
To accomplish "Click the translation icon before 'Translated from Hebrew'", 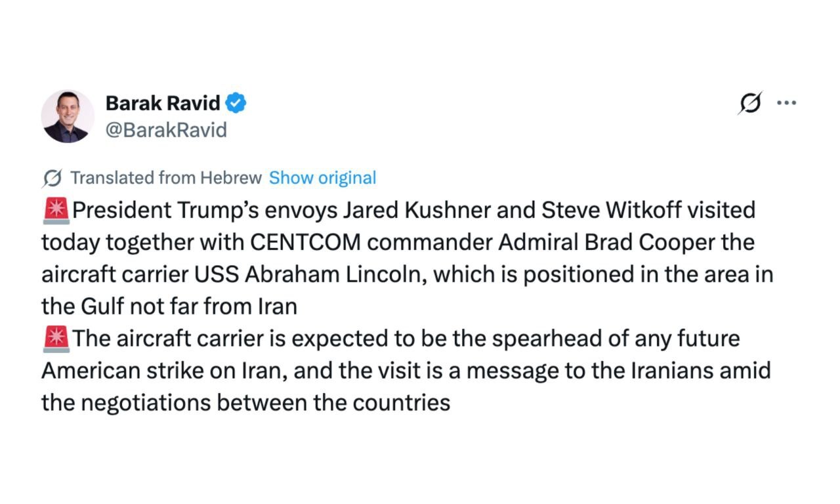I will point(52,178).
